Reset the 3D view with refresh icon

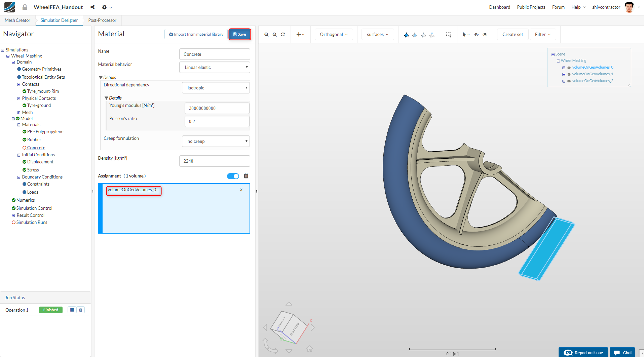pyautogui.click(x=283, y=35)
